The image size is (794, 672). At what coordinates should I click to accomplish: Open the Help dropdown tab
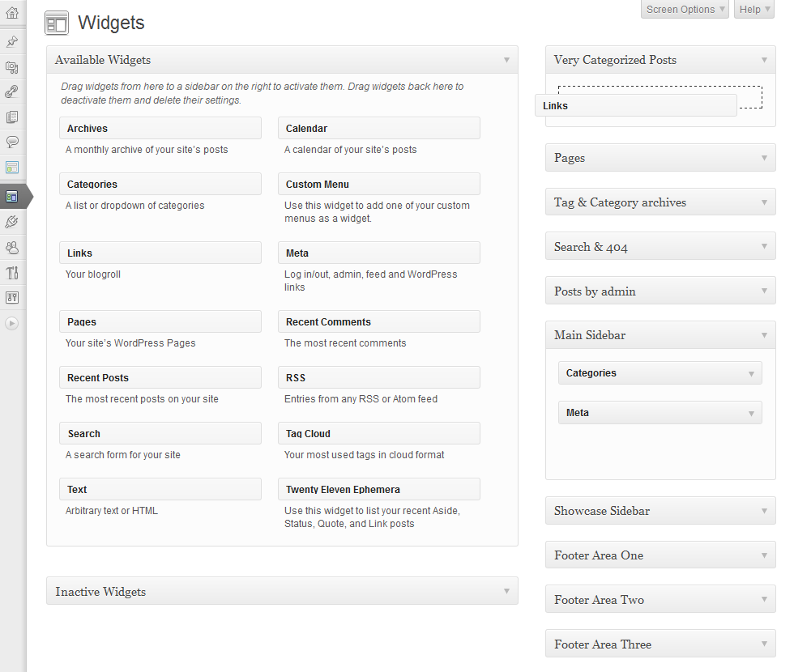754,9
